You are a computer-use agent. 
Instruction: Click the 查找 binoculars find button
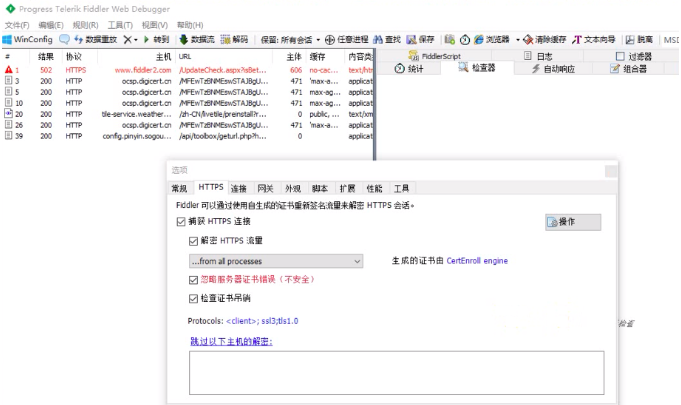[387, 40]
